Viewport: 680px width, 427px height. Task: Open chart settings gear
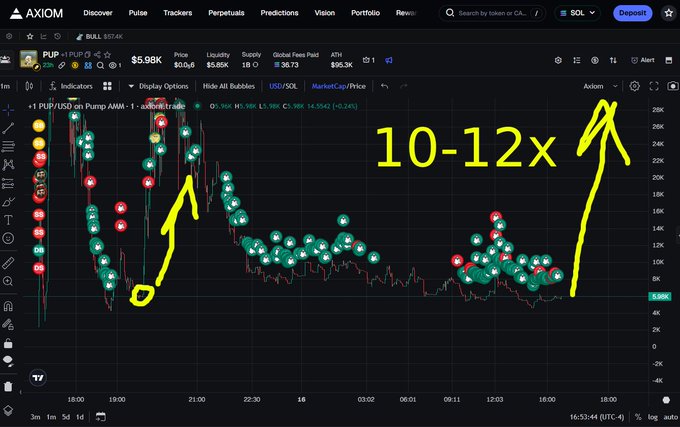(634, 86)
